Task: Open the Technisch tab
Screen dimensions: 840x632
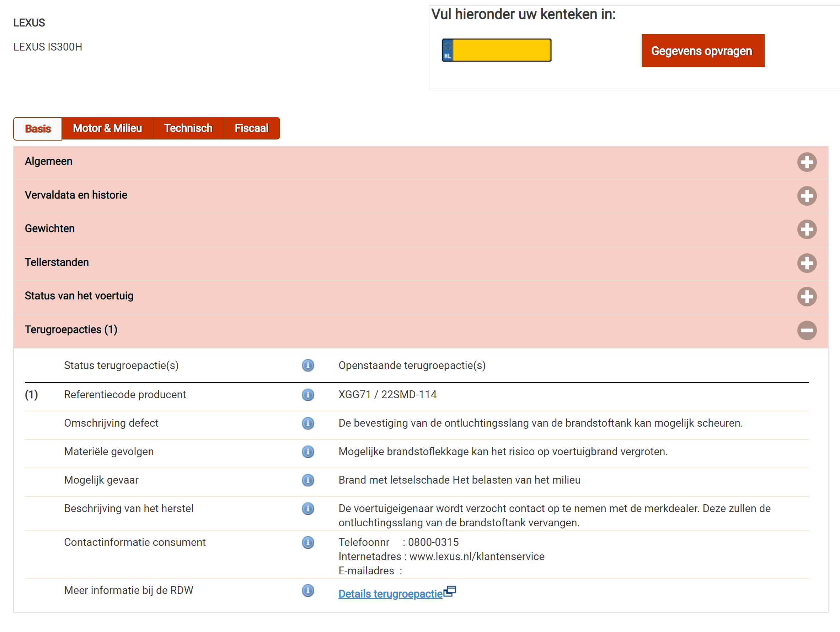Action: click(x=188, y=128)
